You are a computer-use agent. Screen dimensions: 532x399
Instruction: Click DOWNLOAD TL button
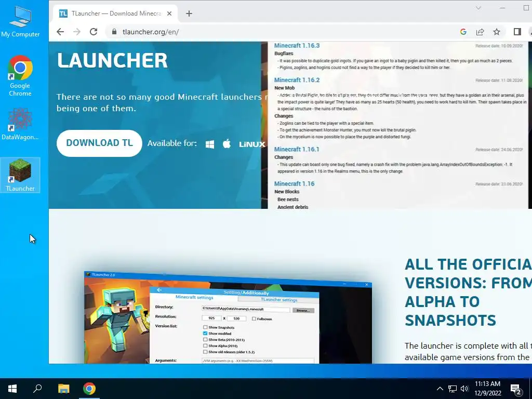[x=99, y=143]
